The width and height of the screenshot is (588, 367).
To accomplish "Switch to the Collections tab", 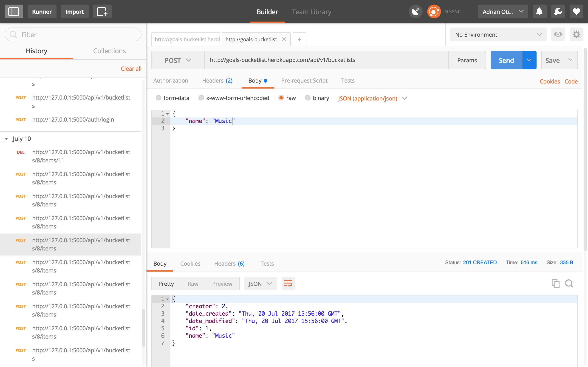I will point(110,51).
